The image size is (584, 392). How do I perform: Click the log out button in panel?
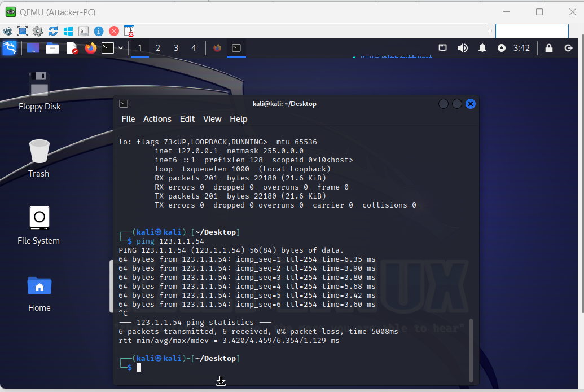click(x=568, y=48)
